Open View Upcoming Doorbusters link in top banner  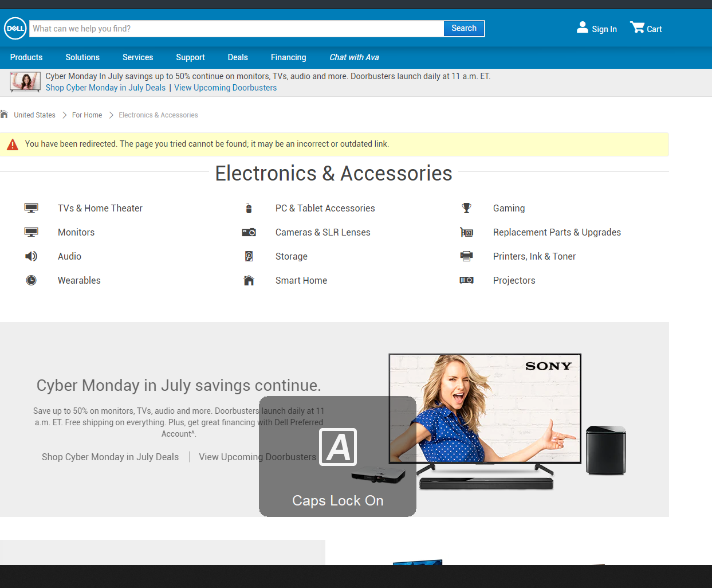(x=225, y=88)
